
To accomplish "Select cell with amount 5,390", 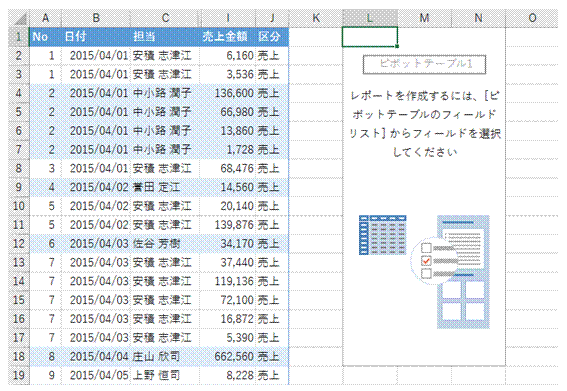I will click(x=228, y=338).
